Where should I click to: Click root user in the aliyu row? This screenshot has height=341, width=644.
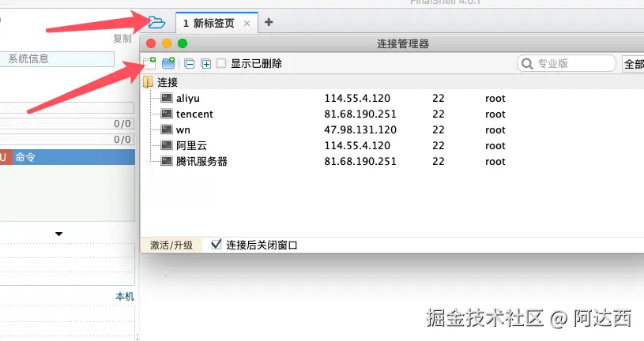[495, 99]
